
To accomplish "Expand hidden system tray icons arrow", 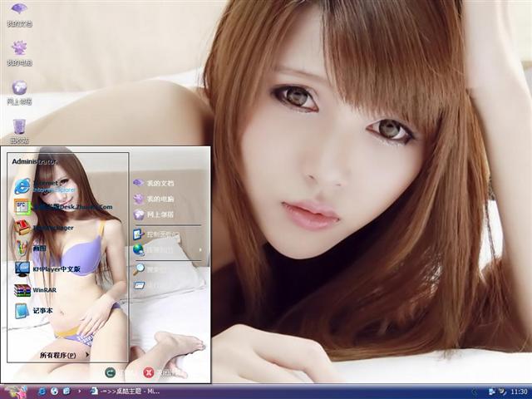I will (x=474, y=392).
